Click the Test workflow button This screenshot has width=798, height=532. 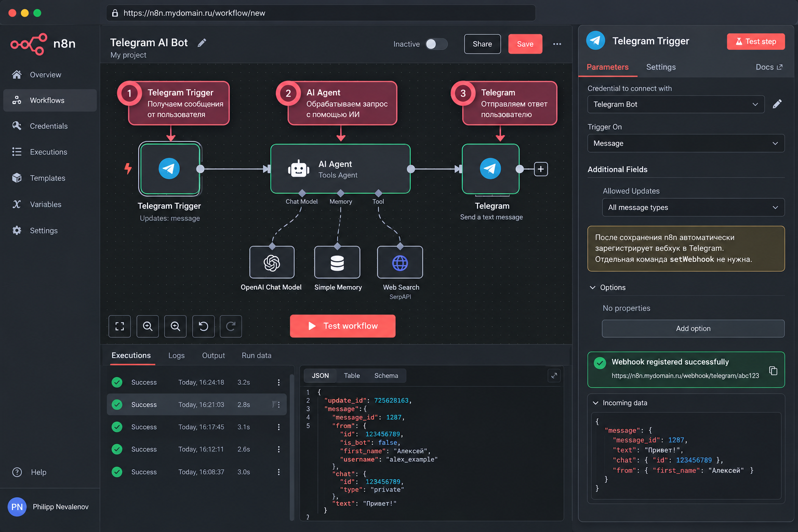[342, 326]
